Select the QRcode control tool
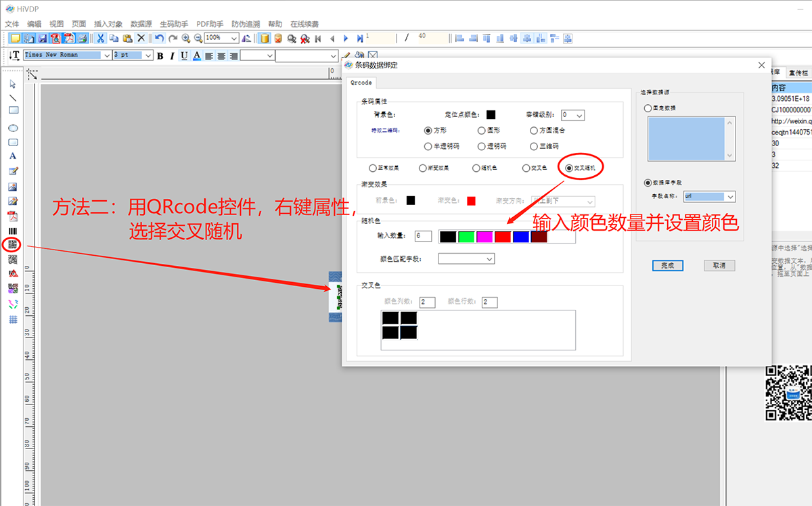Viewport: 812px width, 506px height. click(x=13, y=244)
